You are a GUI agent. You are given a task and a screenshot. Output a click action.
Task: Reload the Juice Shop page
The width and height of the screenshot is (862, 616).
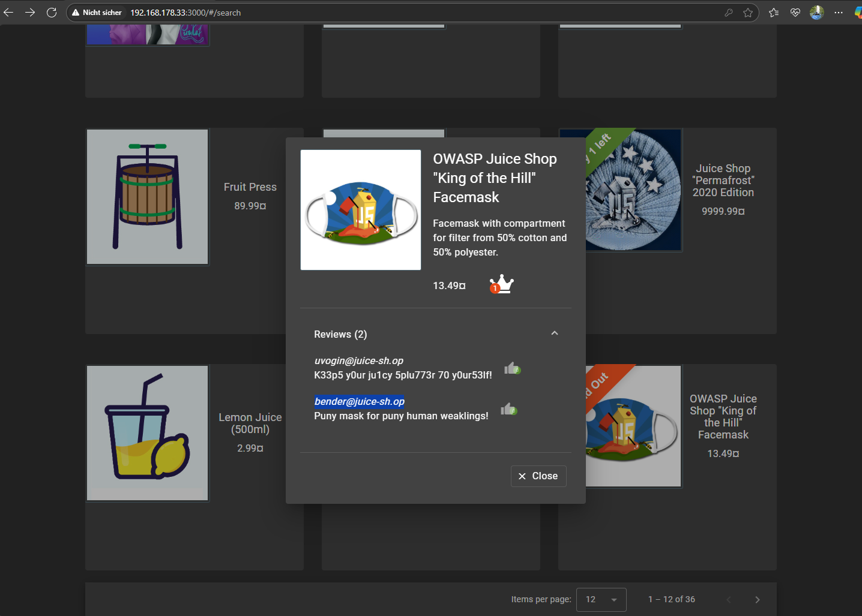click(x=52, y=12)
